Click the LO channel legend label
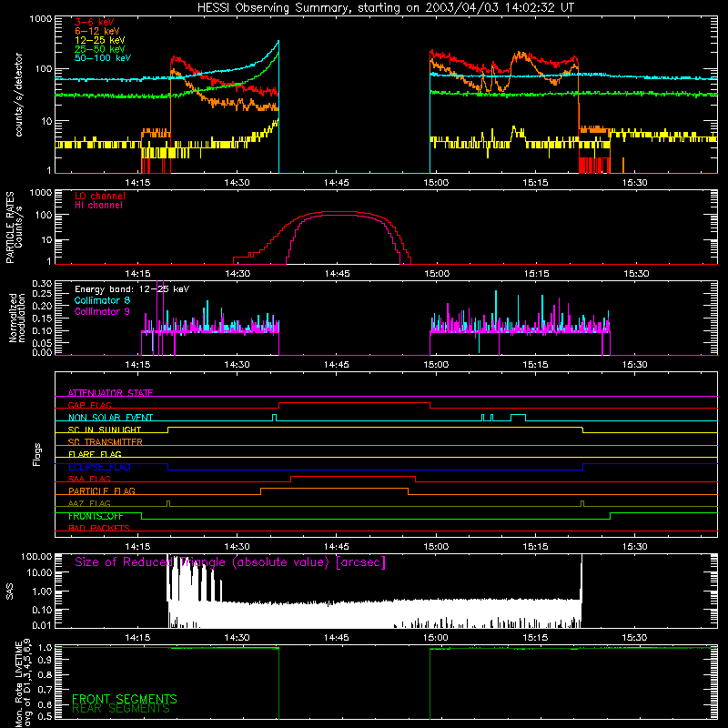Image resolution: width=728 pixels, height=728 pixels. point(100,197)
